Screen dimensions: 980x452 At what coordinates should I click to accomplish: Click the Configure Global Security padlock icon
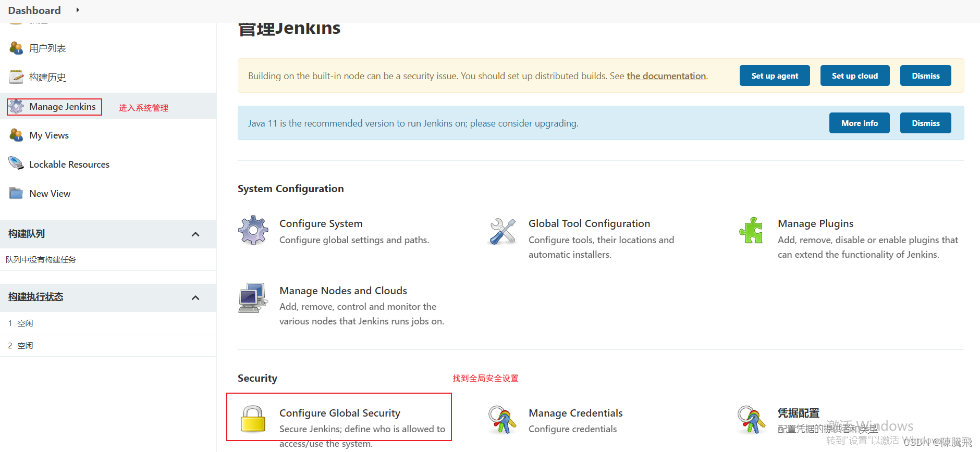tap(253, 419)
